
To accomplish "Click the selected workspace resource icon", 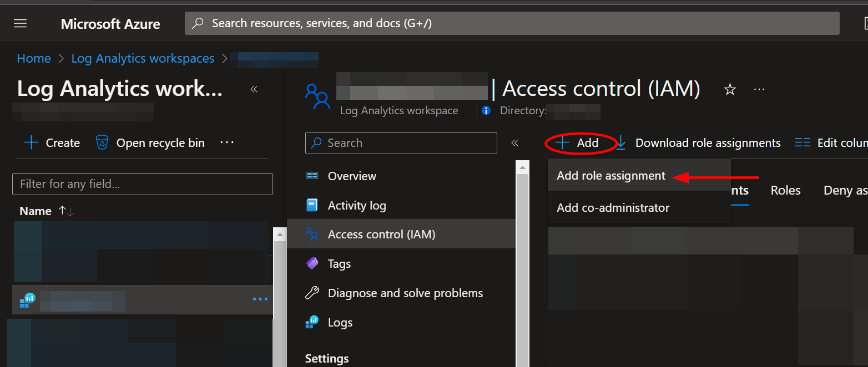I will pos(28,300).
